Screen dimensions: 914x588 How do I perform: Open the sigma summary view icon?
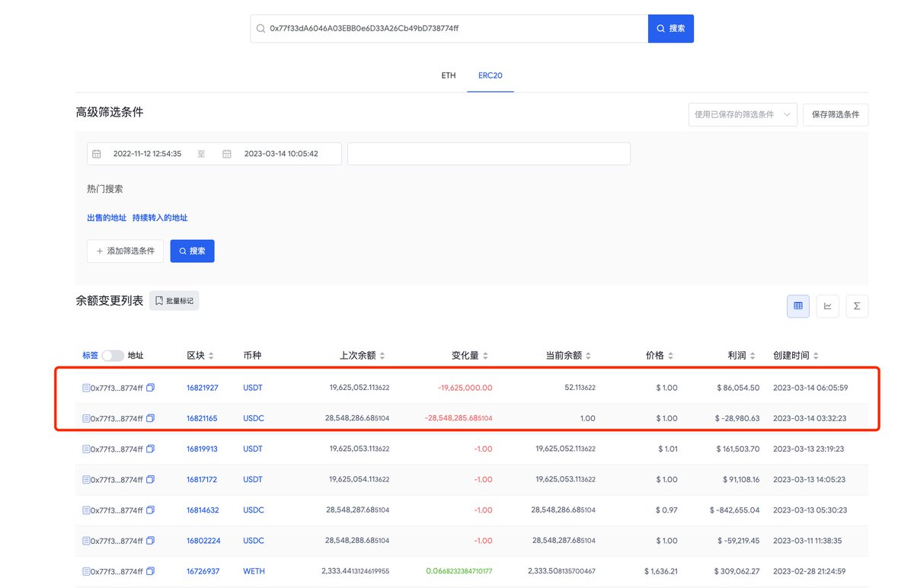point(857,306)
